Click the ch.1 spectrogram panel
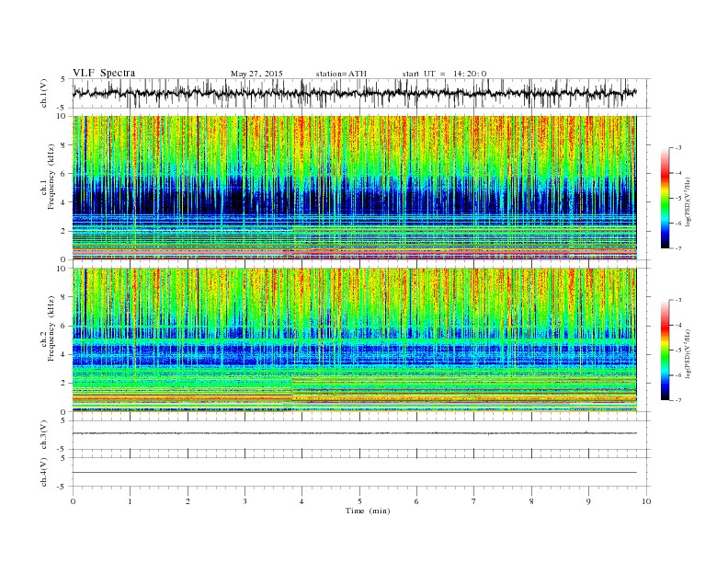The height and width of the screenshot is (563, 728). coord(354,188)
